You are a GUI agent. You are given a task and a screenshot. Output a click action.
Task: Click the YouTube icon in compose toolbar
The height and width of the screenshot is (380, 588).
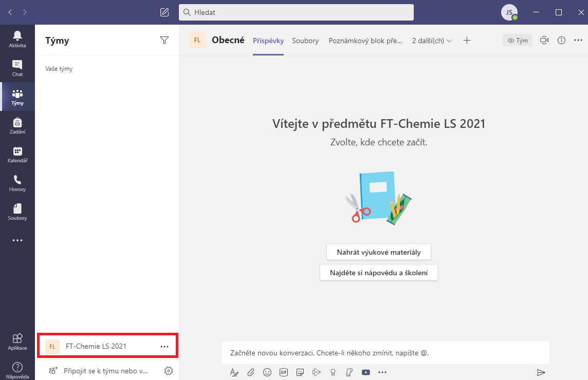pos(366,372)
